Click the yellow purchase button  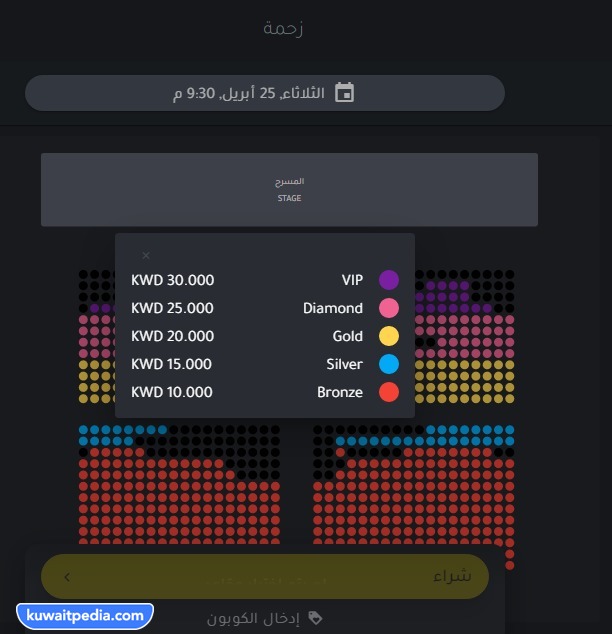click(x=265, y=577)
